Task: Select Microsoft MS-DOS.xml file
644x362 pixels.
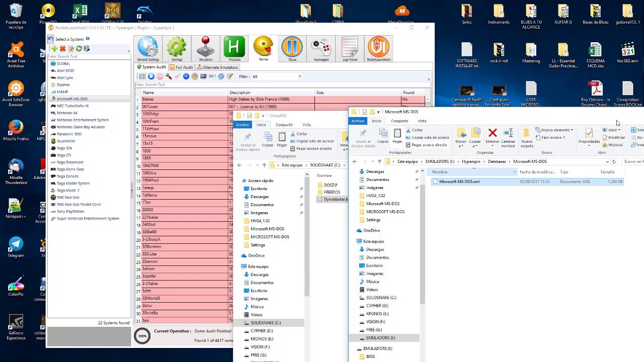Action: (x=527, y=182)
